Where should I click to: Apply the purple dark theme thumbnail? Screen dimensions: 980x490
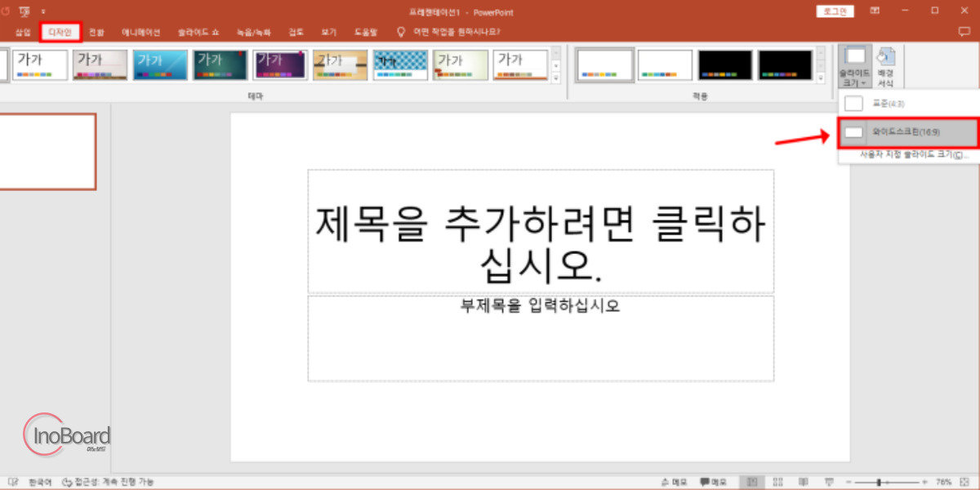[280, 65]
